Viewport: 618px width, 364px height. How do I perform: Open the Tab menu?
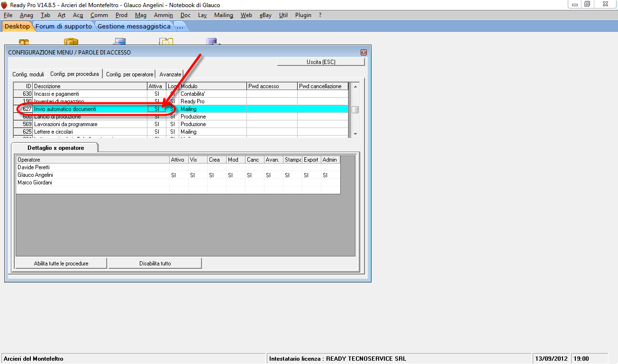pos(45,15)
